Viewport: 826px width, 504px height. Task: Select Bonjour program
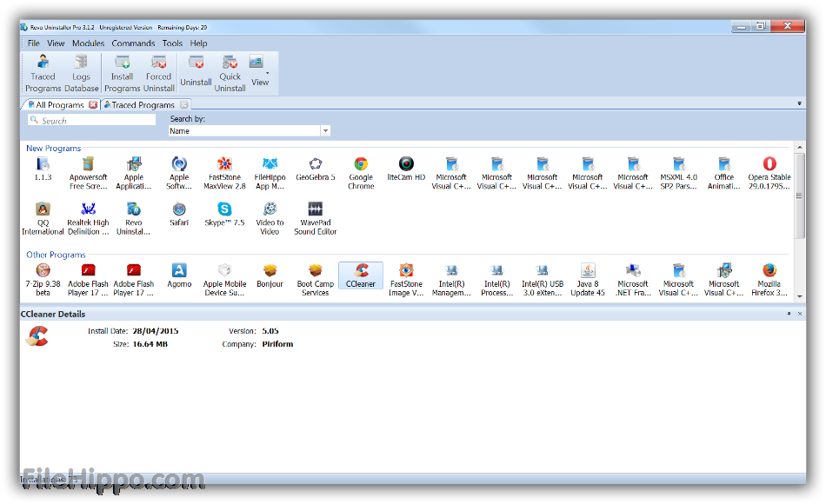pos(270,275)
